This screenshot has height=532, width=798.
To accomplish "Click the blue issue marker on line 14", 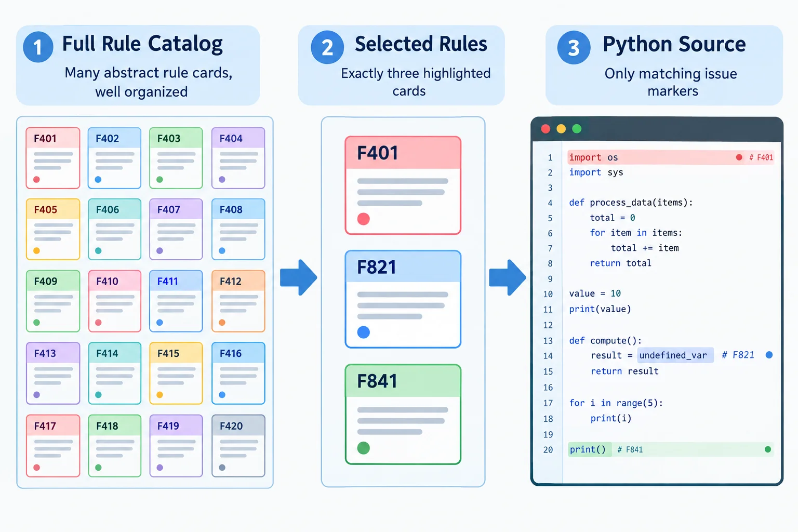I will coord(769,355).
